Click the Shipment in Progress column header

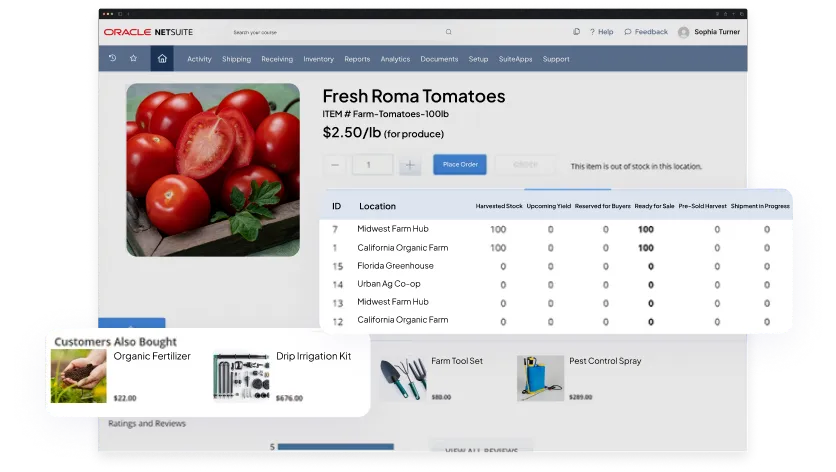(760, 206)
